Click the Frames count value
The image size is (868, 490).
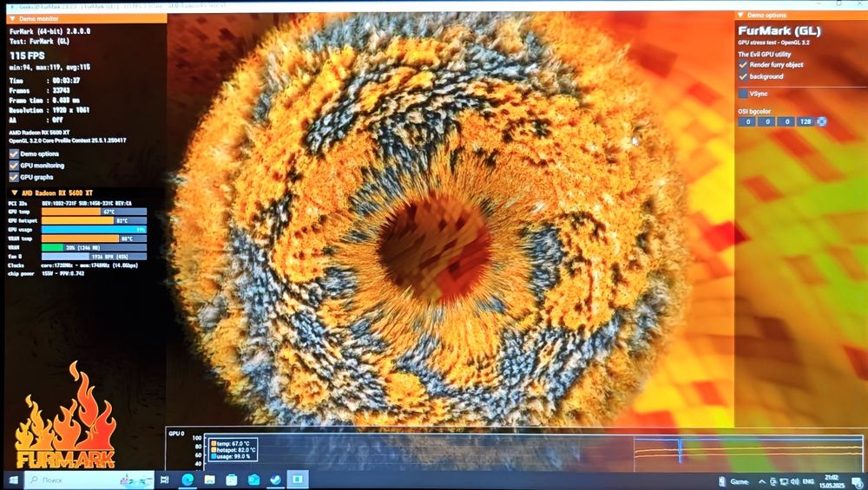[61, 91]
